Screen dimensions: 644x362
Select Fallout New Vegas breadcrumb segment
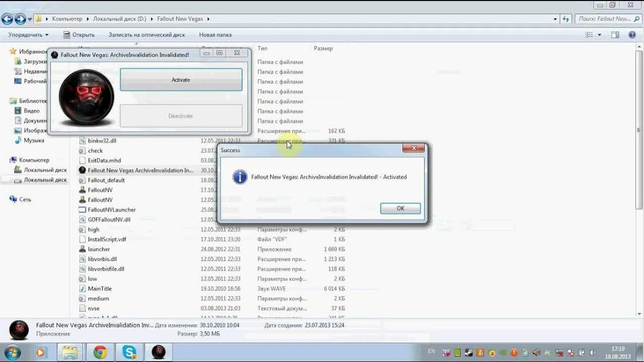pyautogui.click(x=180, y=19)
